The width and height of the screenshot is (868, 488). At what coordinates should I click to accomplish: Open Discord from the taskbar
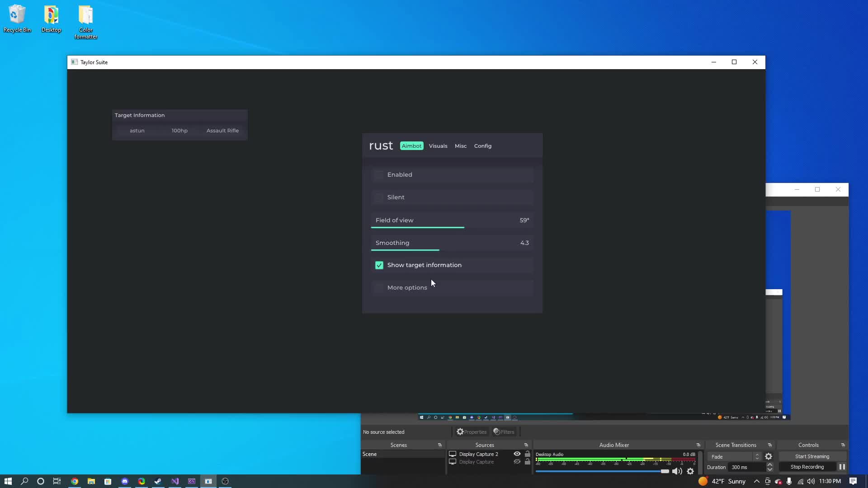pyautogui.click(x=125, y=481)
